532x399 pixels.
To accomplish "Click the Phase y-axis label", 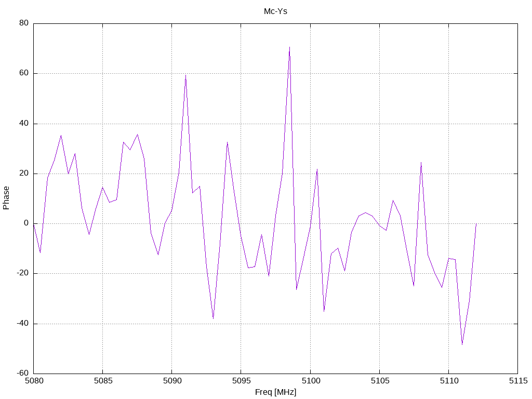I will [x=6, y=198].
